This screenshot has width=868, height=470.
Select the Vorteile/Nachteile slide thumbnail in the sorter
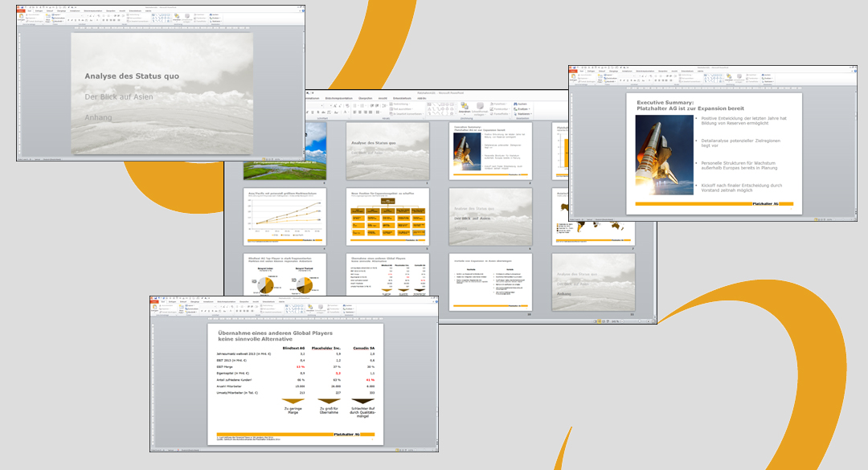pyautogui.click(x=490, y=282)
